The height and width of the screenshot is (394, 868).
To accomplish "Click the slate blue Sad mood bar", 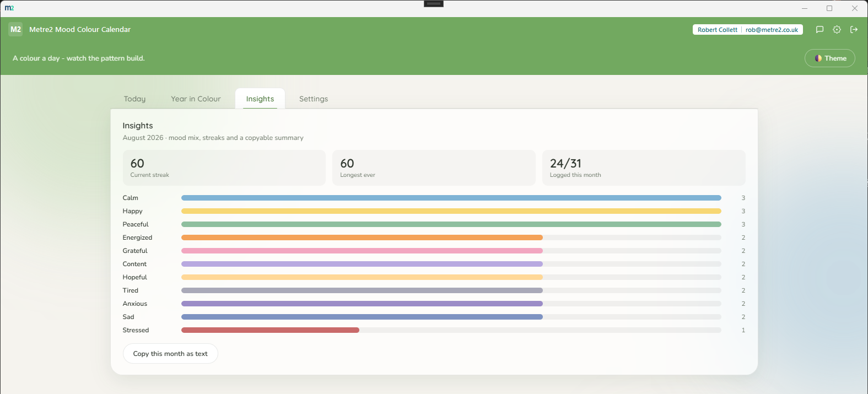I will pos(362,317).
